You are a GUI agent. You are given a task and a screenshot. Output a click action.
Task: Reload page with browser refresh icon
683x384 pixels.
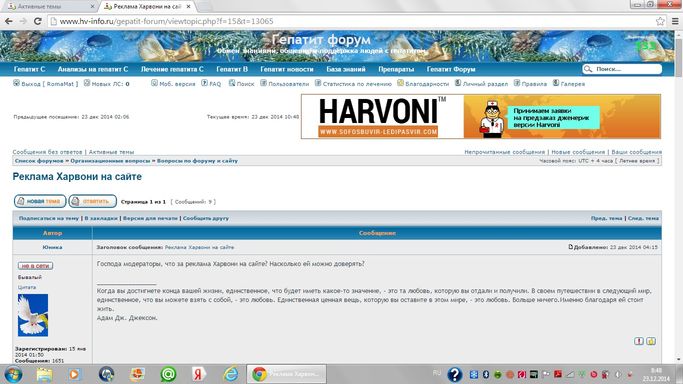coord(37,21)
